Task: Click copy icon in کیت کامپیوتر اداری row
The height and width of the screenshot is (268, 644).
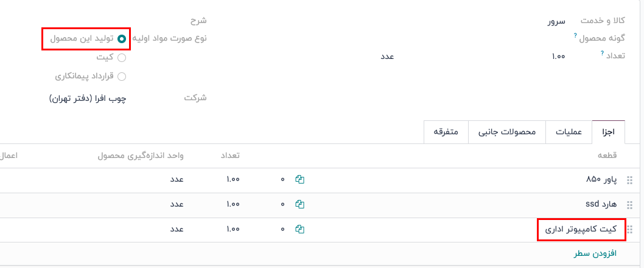Action: click(299, 229)
